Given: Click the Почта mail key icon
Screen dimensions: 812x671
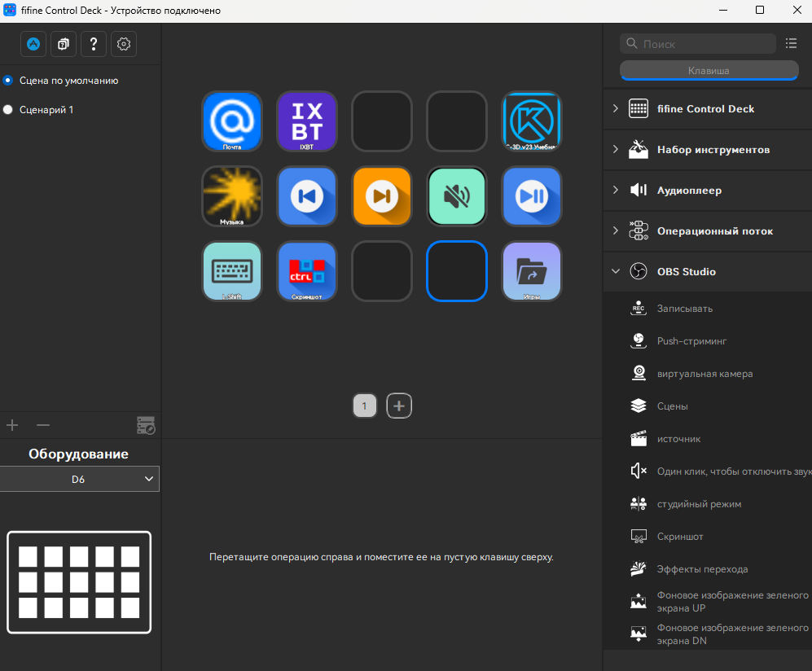Looking at the screenshot, I should (232, 121).
